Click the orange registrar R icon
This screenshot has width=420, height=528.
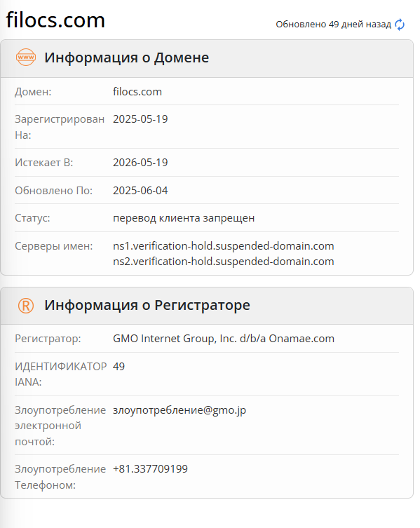pyautogui.click(x=26, y=306)
